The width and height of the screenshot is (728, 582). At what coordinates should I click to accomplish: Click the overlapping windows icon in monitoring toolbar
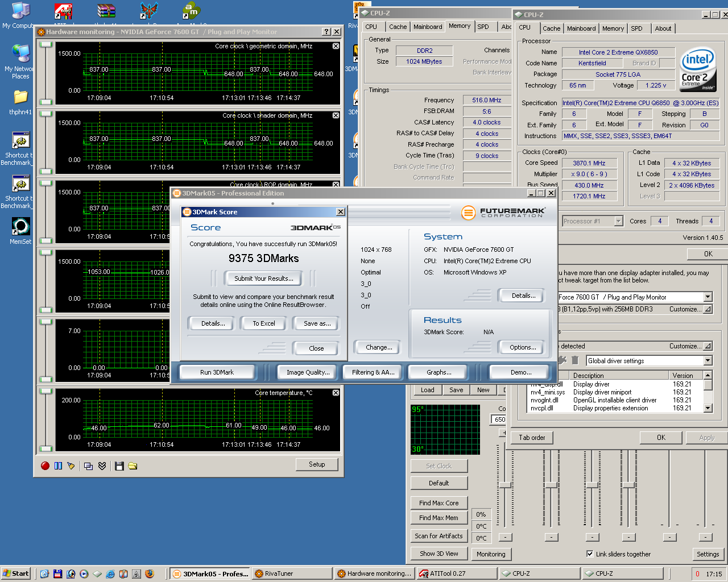coord(89,466)
